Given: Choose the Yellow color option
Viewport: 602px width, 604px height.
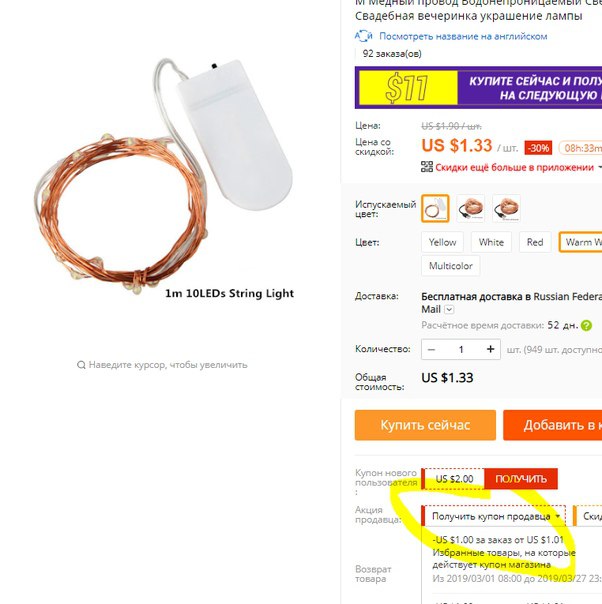Looking at the screenshot, I should tap(442, 242).
